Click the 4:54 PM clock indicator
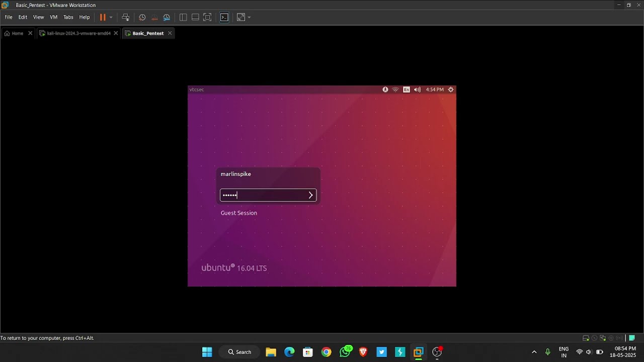 [x=435, y=89]
